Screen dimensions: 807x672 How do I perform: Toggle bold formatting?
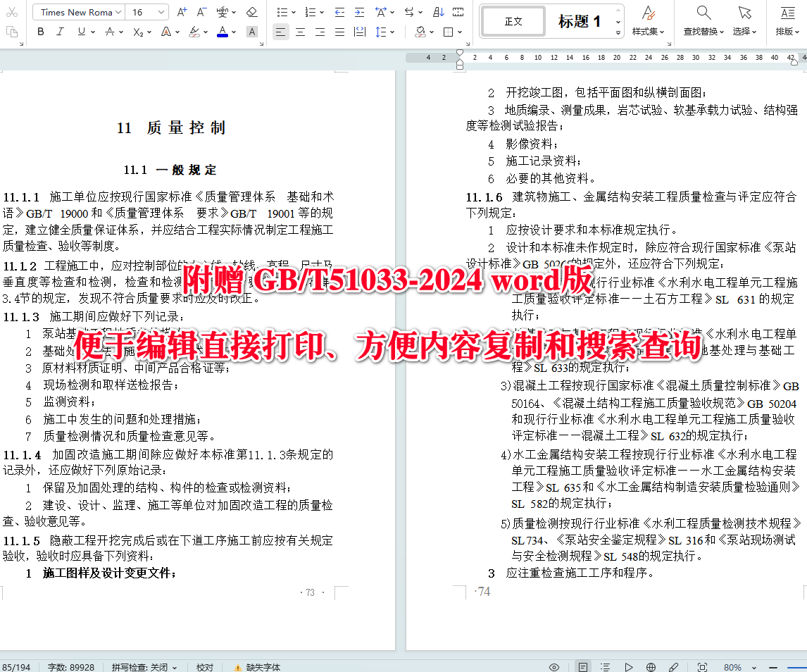(x=40, y=32)
